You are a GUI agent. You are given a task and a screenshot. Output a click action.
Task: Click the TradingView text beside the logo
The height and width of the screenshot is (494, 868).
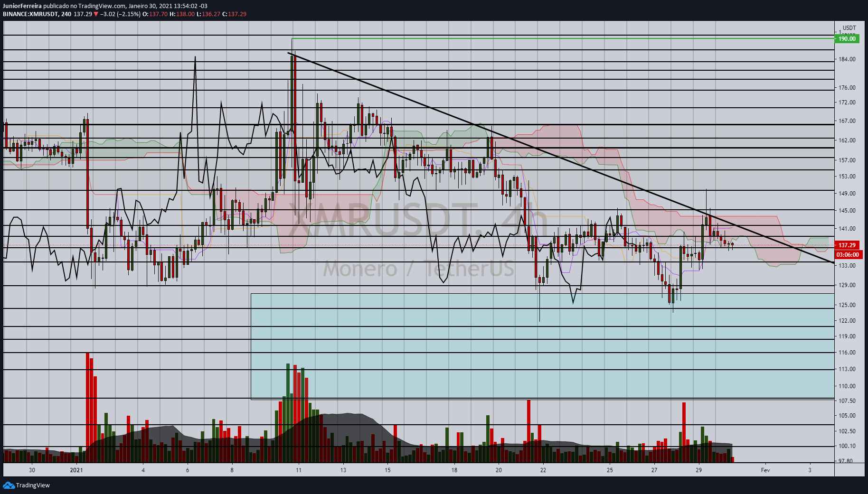(33, 485)
